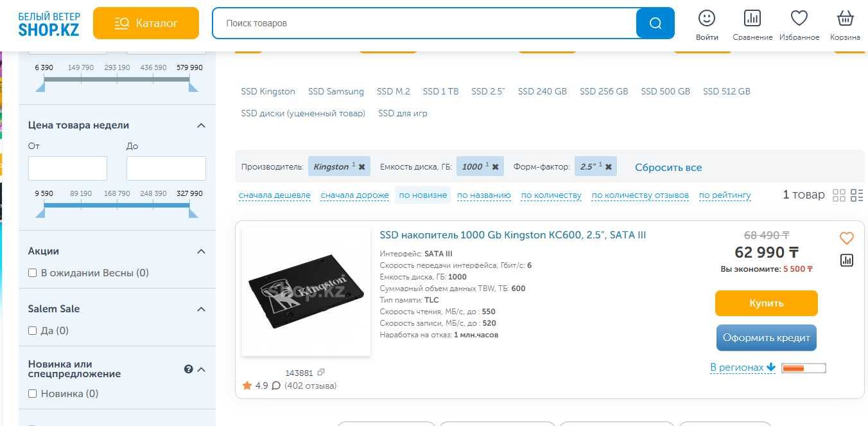Collapse the Цена товара недели section
This screenshot has height=426, width=868.
pos(201,125)
